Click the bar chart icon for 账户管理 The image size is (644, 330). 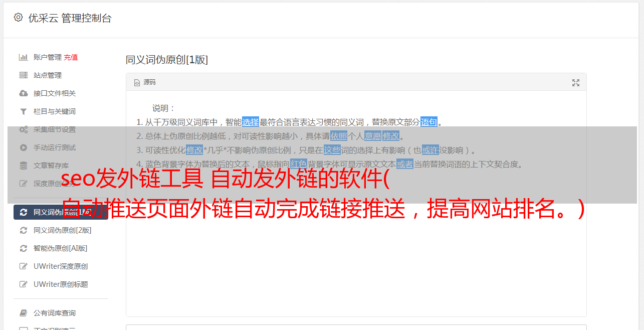(23, 57)
